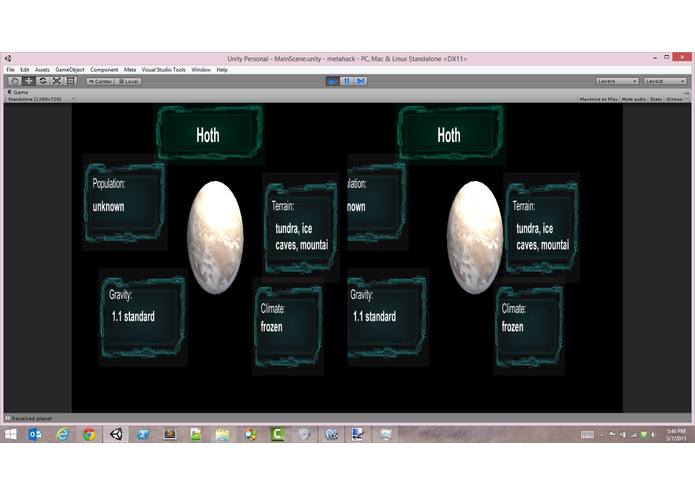Stop play mode with Play button
Screen dimensions: 695x494
click(332, 81)
